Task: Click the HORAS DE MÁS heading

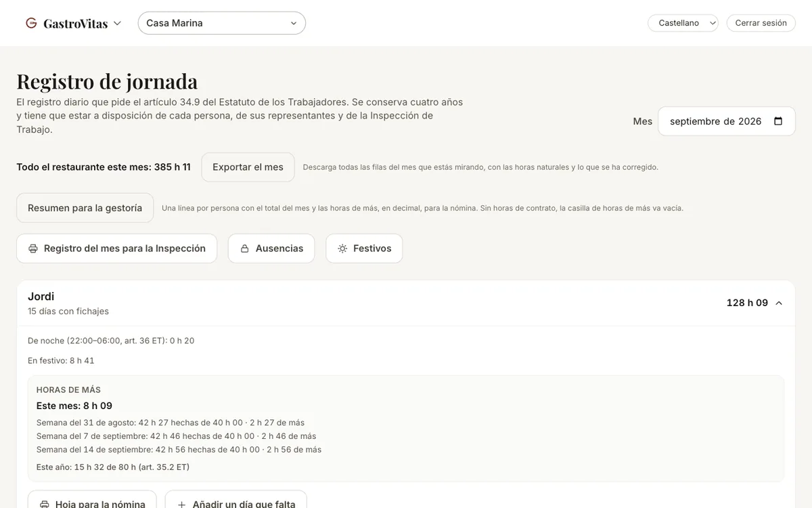Action: click(68, 390)
